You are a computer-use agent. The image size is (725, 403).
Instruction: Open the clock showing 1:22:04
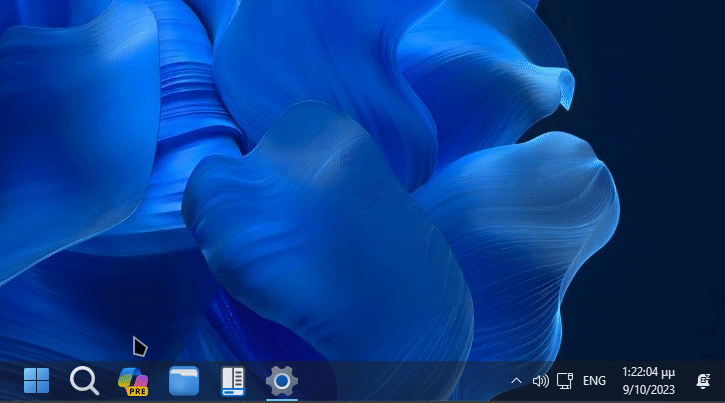click(x=648, y=372)
